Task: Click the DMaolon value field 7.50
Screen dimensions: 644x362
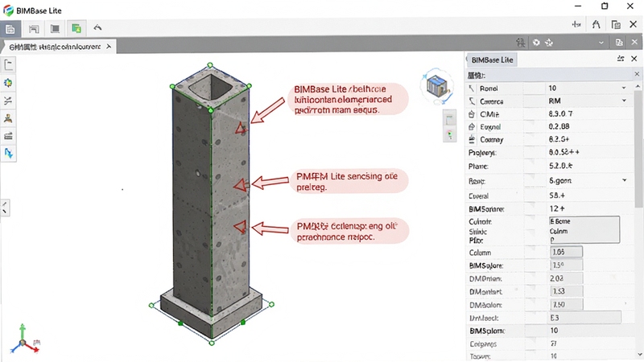Action: (x=566, y=304)
